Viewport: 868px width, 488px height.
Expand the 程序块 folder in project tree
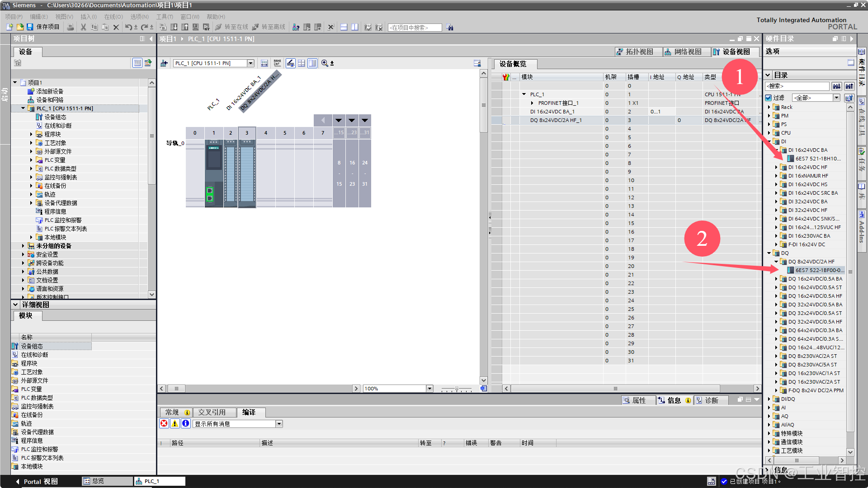[31, 134]
